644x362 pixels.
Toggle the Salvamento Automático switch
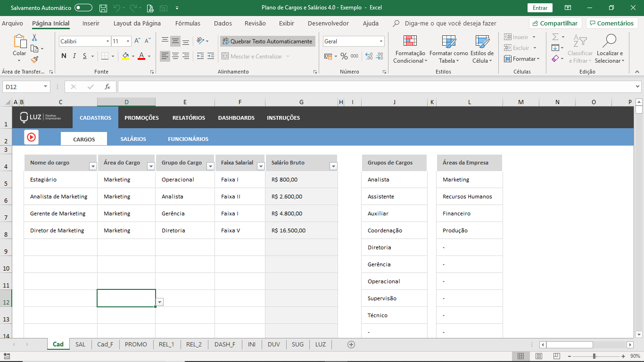click(x=83, y=8)
